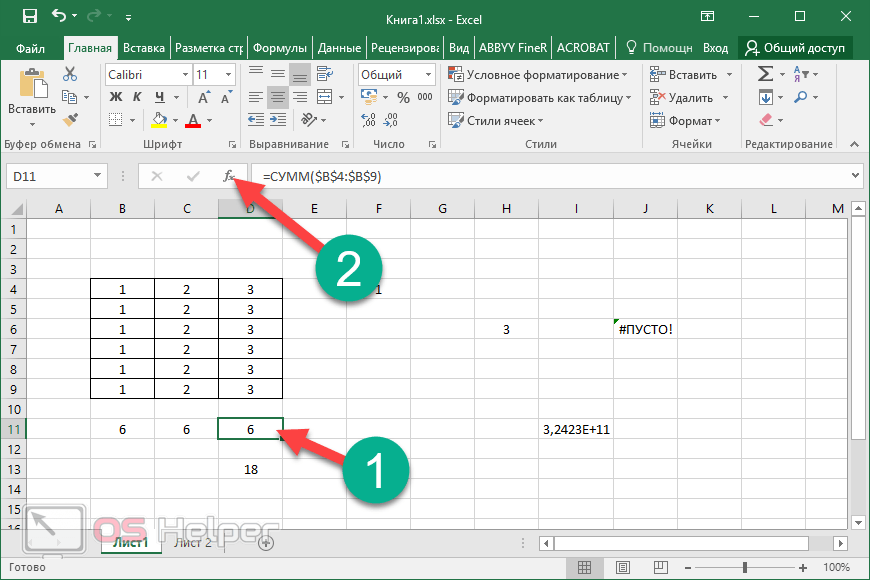Click the AutoSum sigma icon
The height and width of the screenshot is (580, 870).
tap(765, 74)
